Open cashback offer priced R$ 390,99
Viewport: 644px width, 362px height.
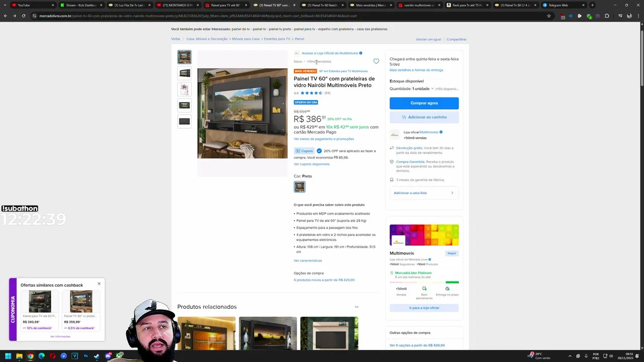click(x=40, y=310)
